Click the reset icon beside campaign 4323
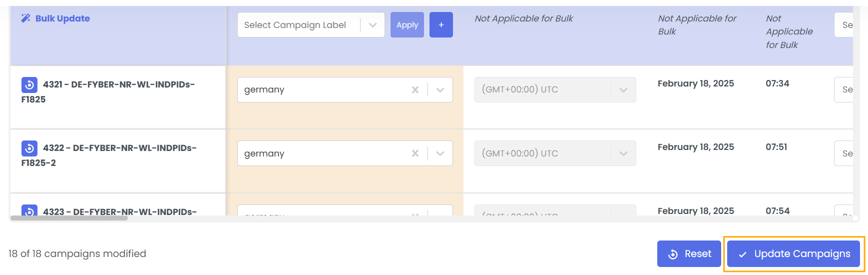The width and height of the screenshot is (868, 275). click(x=29, y=211)
